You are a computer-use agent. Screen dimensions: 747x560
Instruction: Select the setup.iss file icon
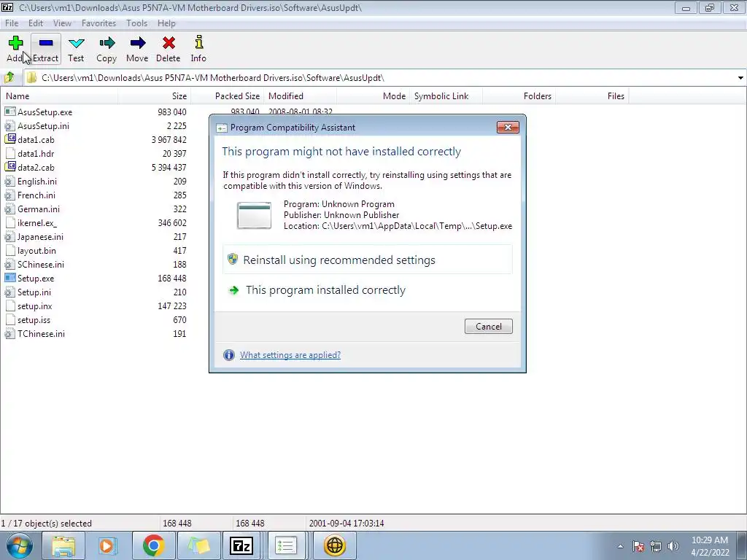click(x=10, y=320)
